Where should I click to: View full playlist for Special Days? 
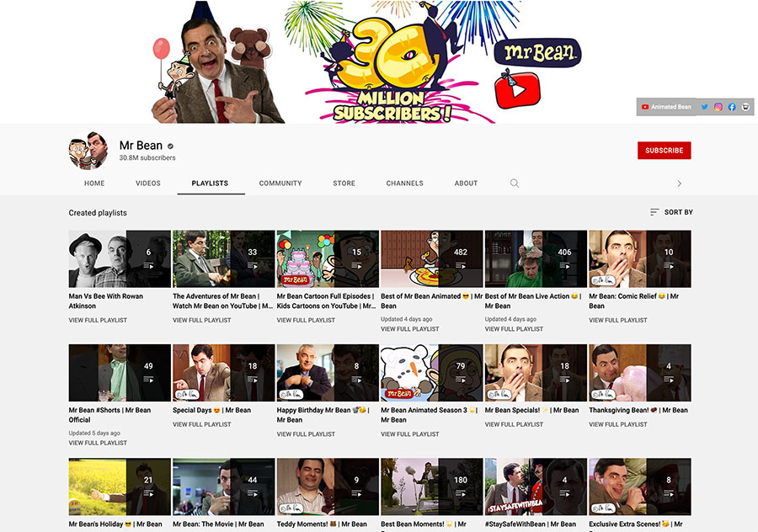tap(202, 424)
